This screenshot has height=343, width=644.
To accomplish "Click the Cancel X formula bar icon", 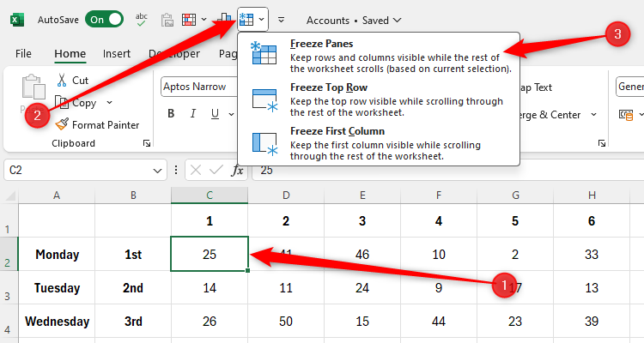I will pyautogui.click(x=196, y=170).
